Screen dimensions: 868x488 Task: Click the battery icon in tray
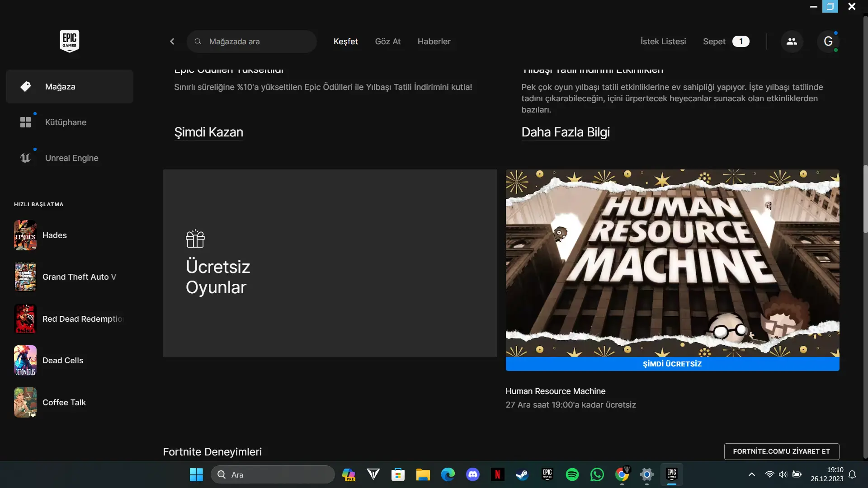click(x=797, y=474)
